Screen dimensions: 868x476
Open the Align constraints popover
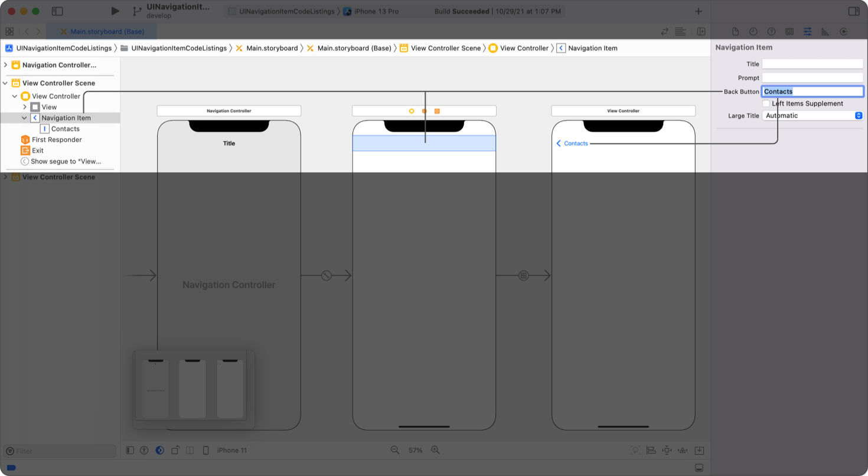[x=651, y=450]
